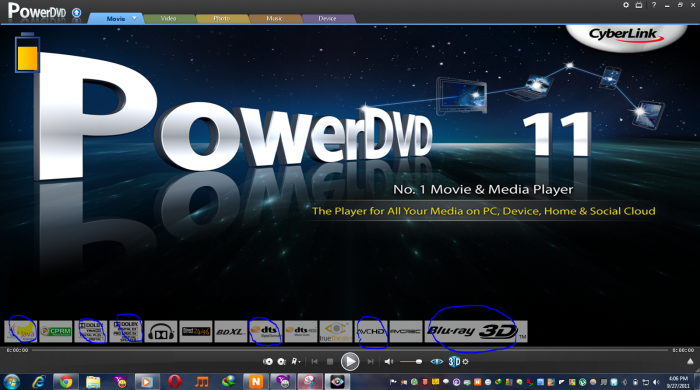Open the help question mark
This screenshot has height=390, width=700.
point(654,5)
